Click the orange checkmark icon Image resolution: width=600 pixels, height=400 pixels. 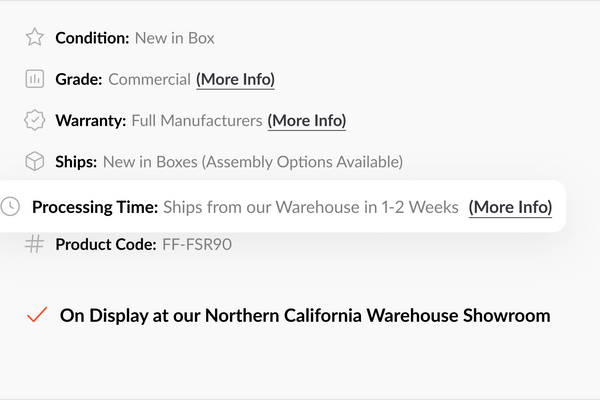click(37, 315)
